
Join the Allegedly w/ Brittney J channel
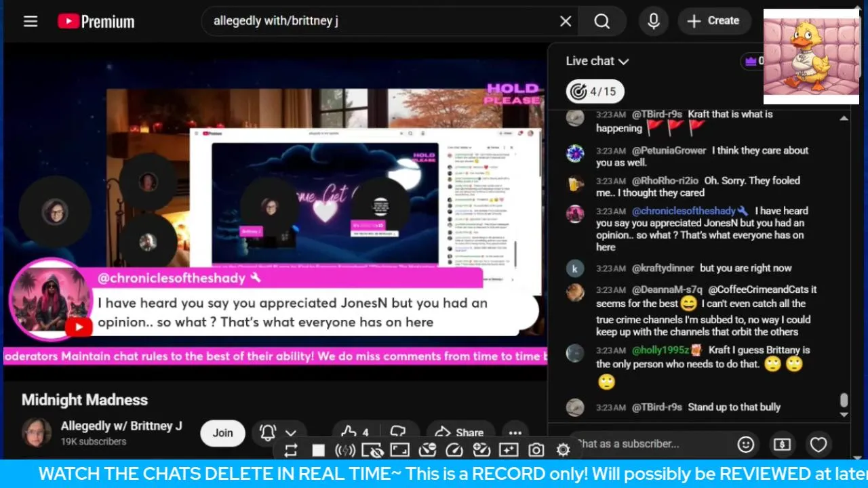tap(222, 432)
